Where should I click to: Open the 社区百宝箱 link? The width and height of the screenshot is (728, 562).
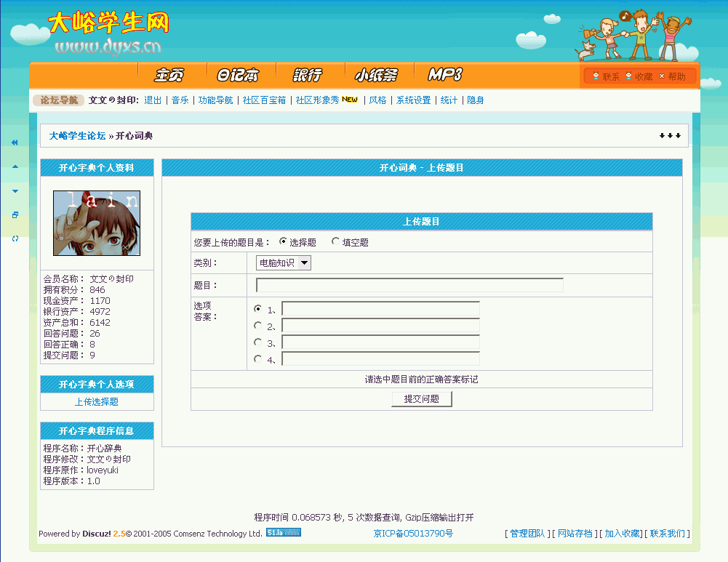click(x=264, y=100)
